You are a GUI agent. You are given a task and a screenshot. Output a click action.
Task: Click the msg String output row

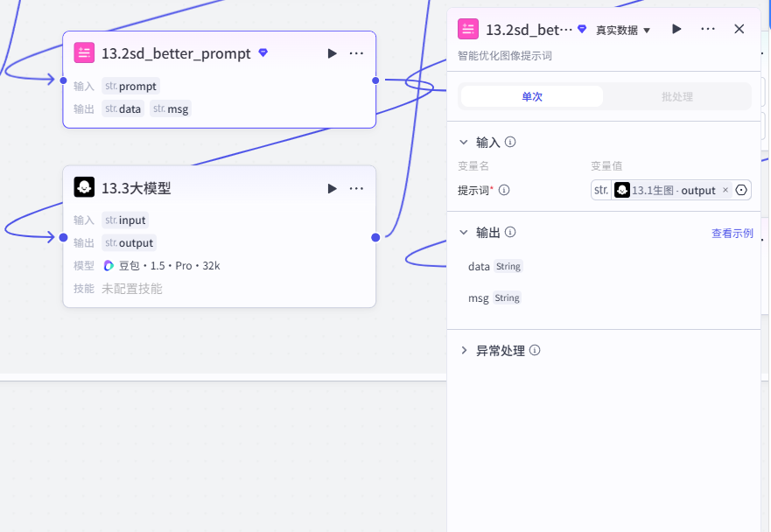[494, 298]
